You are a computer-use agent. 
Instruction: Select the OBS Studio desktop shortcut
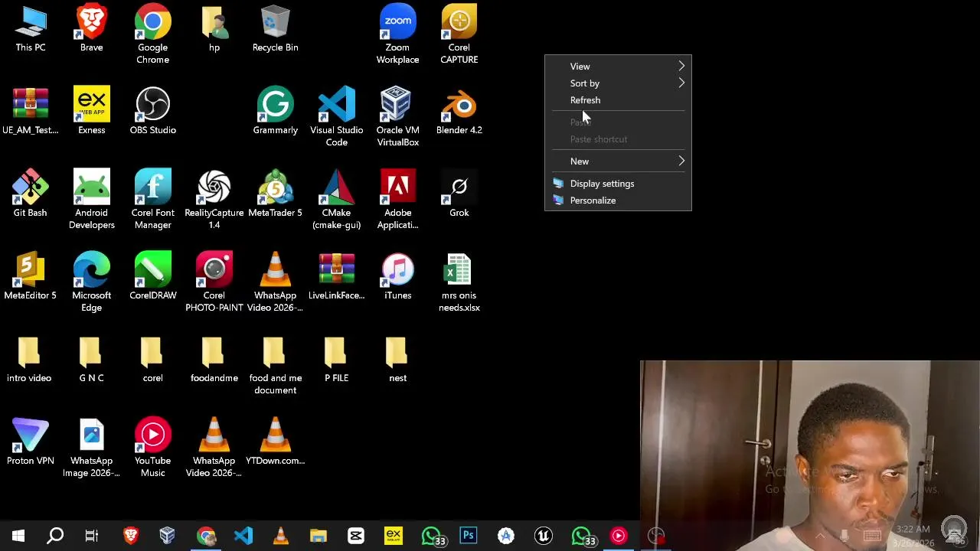click(x=153, y=112)
